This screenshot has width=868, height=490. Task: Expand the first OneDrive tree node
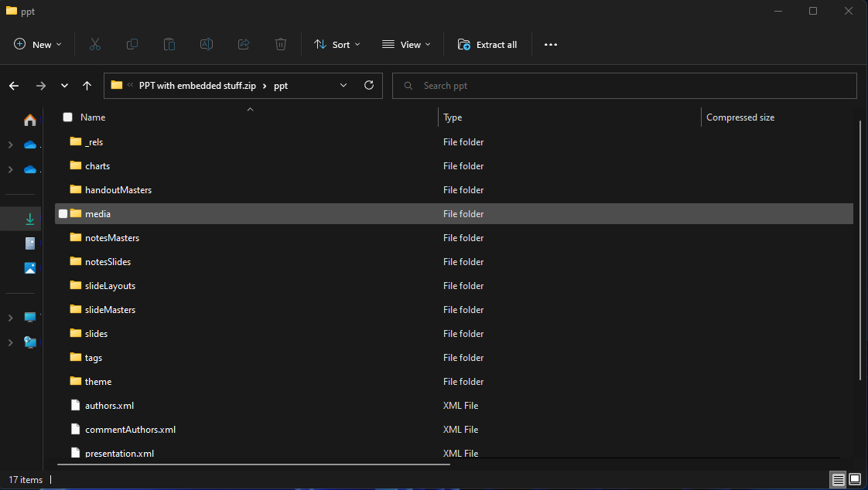click(x=11, y=145)
